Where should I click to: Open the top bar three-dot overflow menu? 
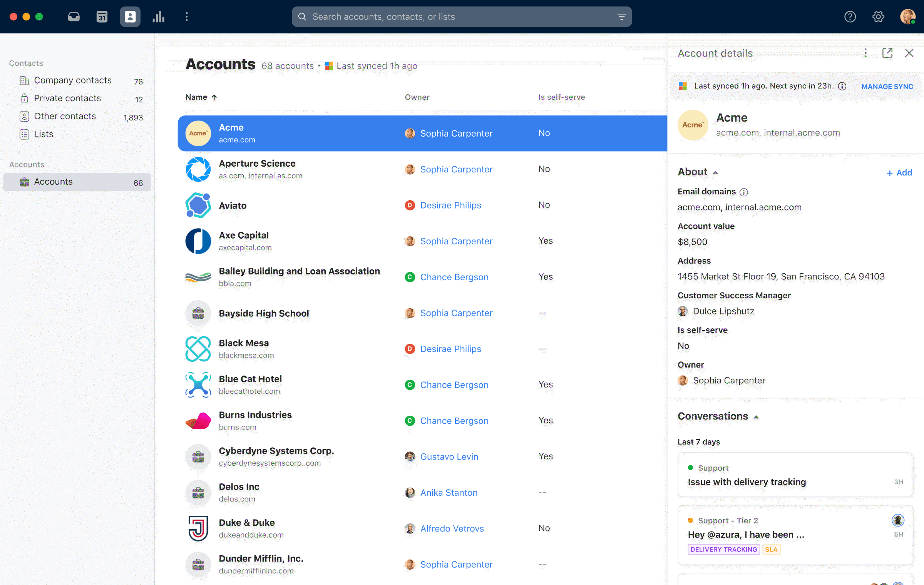[x=187, y=17]
